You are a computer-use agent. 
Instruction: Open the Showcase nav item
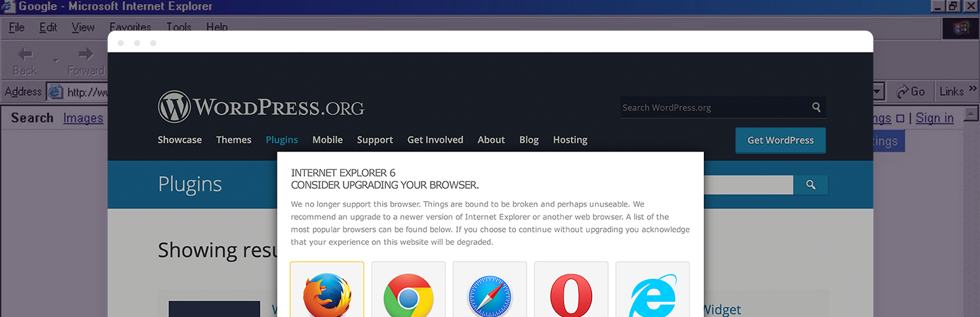tap(180, 139)
